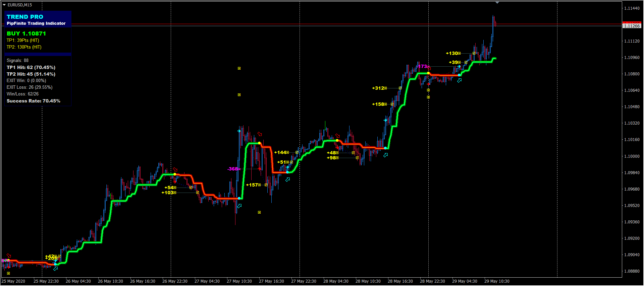Click the +130 profit label
Image resolution: width=644 pixels, height=286 pixels.
(x=452, y=53)
